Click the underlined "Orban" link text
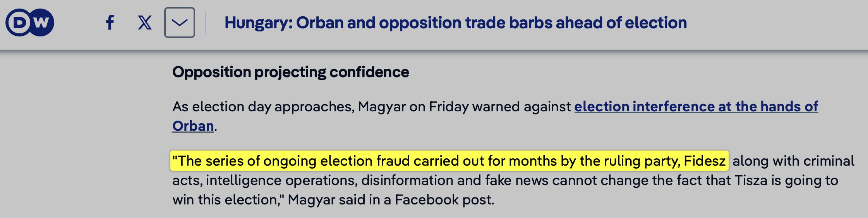The width and height of the screenshot is (868, 218). [x=193, y=126]
